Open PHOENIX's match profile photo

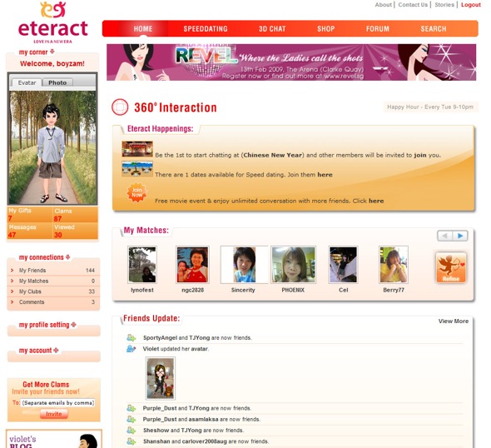pyautogui.click(x=293, y=265)
